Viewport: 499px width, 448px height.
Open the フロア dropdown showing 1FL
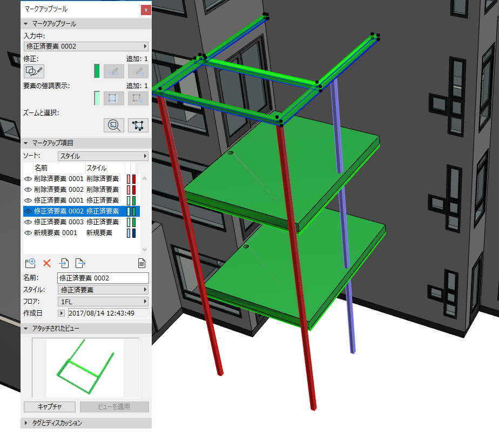(103, 302)
